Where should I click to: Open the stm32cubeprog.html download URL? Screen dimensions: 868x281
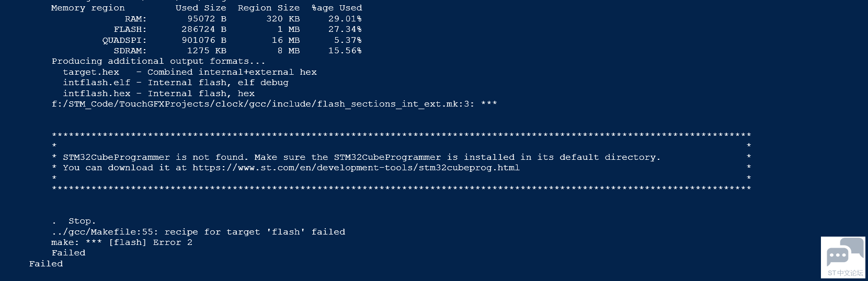356,168
